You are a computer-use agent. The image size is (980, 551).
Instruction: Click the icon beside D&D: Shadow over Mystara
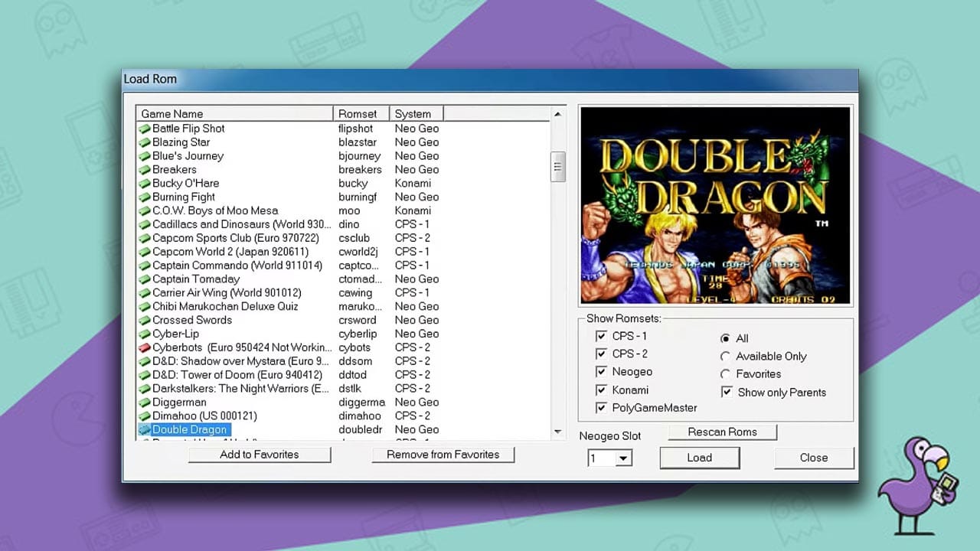144,361
